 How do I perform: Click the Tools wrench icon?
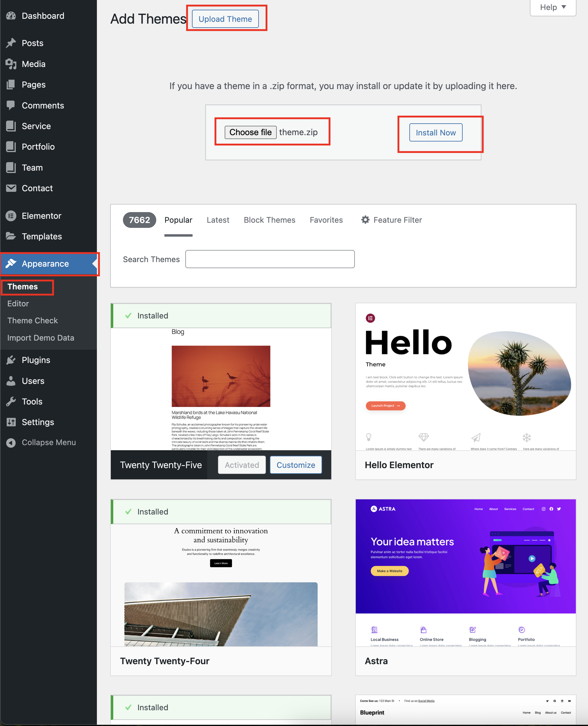(11, 402)
